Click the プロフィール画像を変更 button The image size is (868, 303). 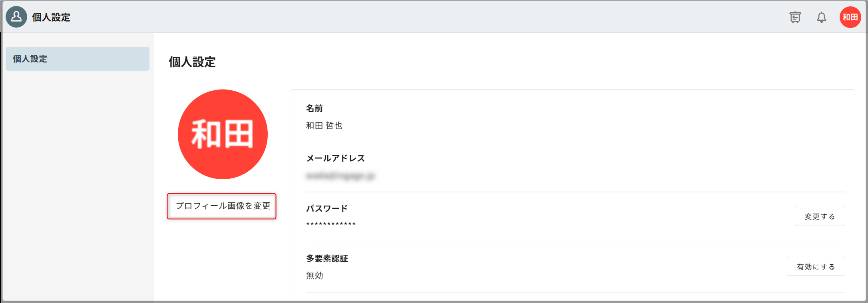point(222,206)
